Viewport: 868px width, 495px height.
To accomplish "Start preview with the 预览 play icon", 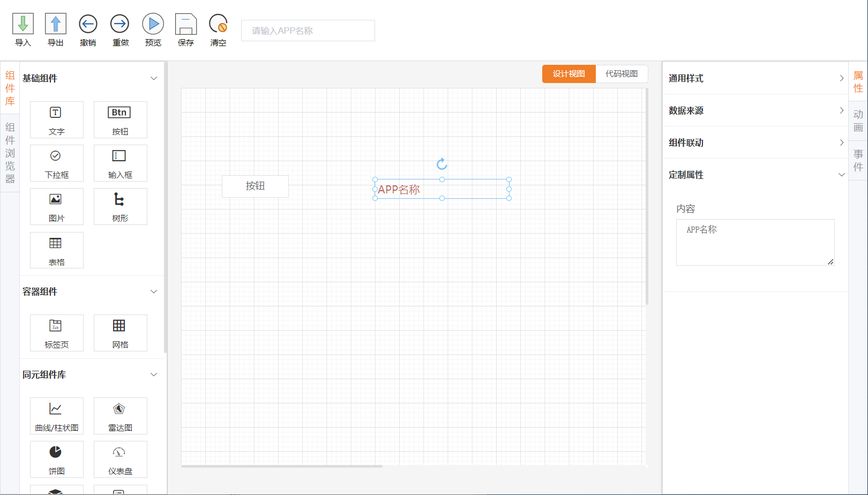I will (153, 24).
